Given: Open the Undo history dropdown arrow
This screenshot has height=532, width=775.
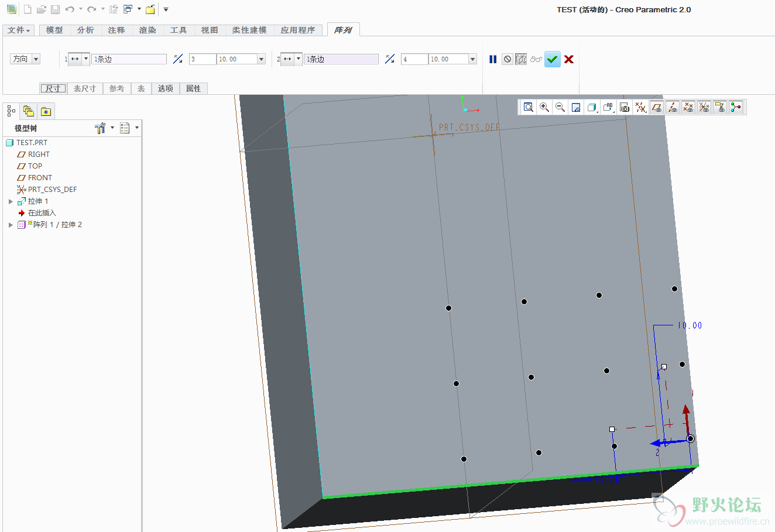Looking at the screenshot, I should [x=81, y=9].
